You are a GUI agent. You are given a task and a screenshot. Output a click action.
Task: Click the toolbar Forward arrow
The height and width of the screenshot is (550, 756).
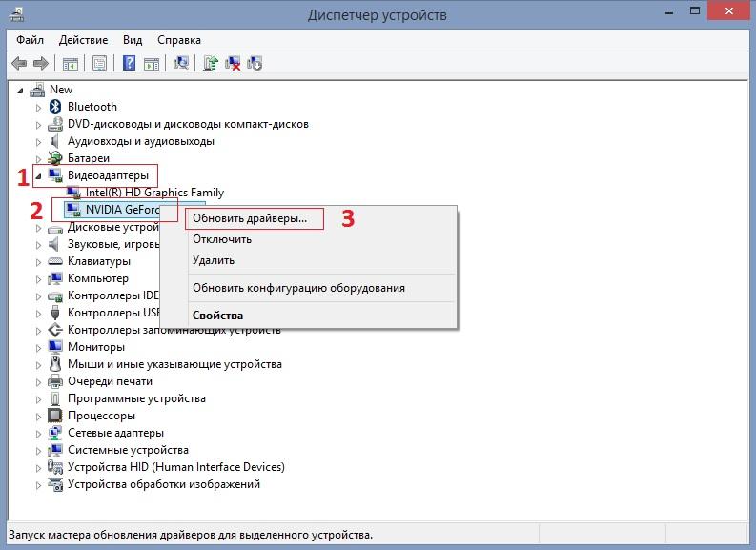[40, 63]
